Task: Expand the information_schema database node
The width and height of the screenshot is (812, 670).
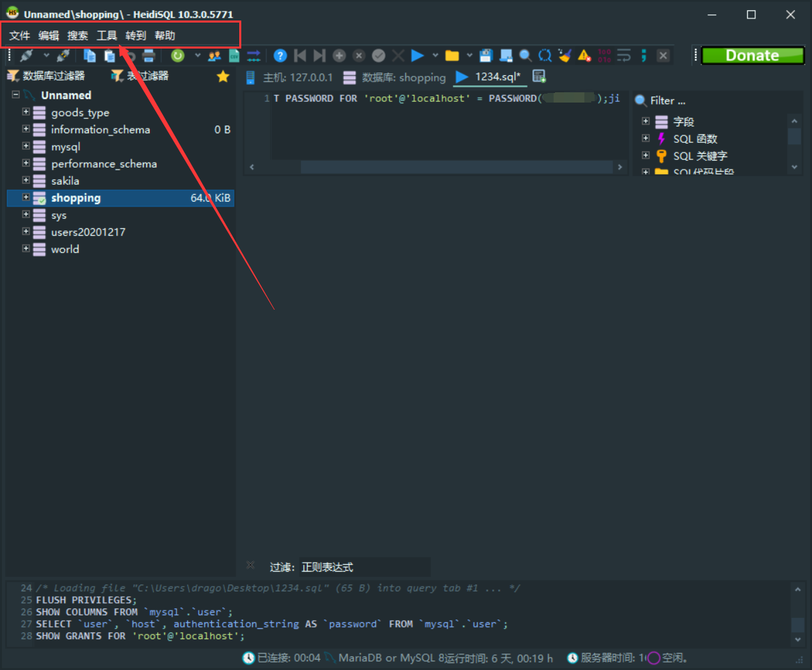Action: pyautogui.click(x=26, y=129)
